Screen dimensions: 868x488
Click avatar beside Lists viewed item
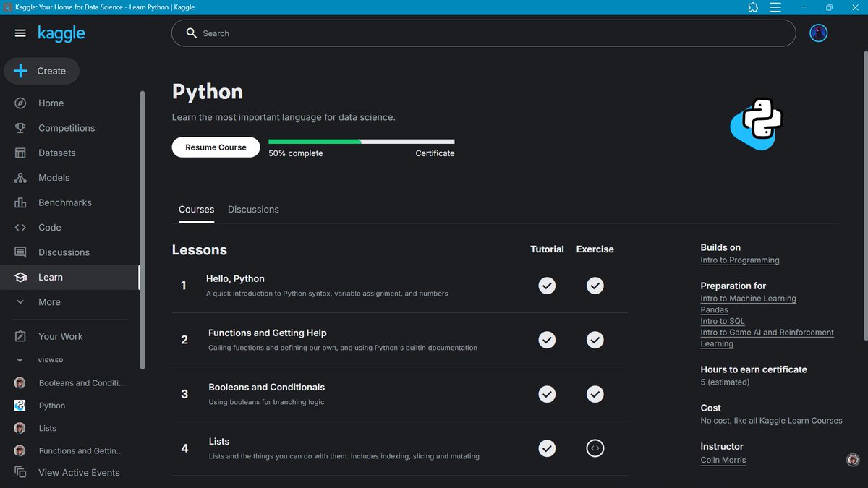pyautogui.click(x=20, y=428)
